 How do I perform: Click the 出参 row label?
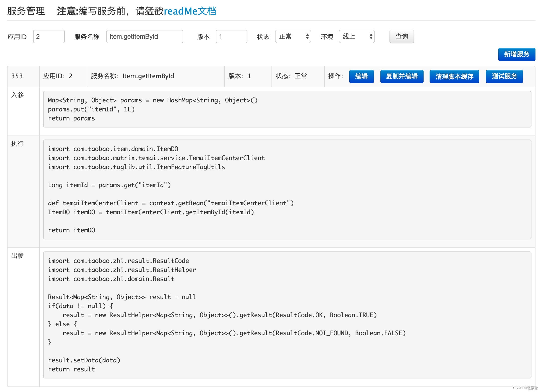(x=18, y=255)
